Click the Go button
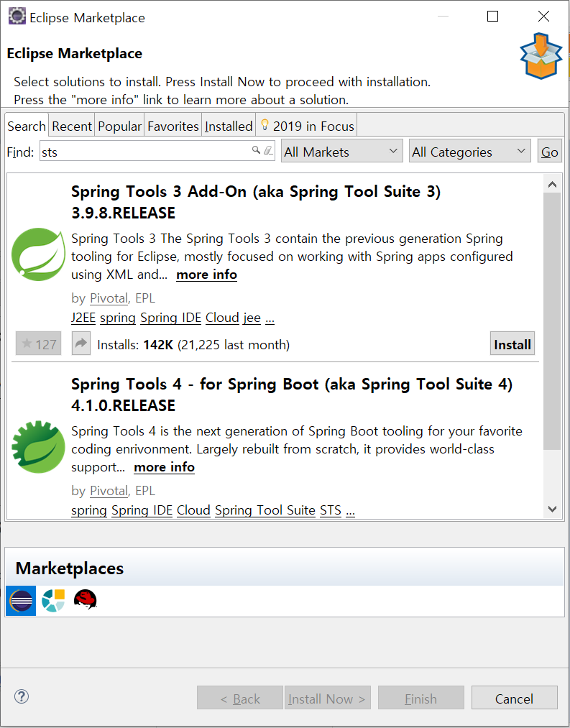Image resolution: width=570 pixels, height=728 pixels. pos(550,152)
